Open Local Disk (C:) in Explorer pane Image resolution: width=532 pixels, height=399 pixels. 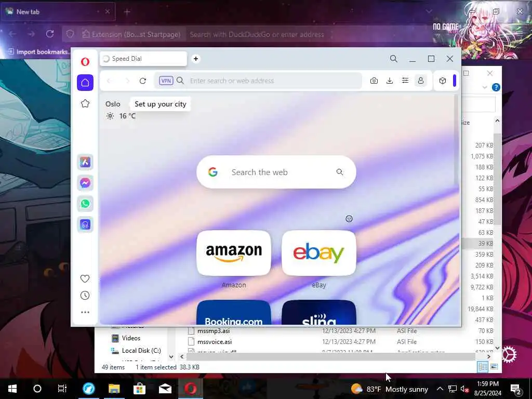[141, 351]
